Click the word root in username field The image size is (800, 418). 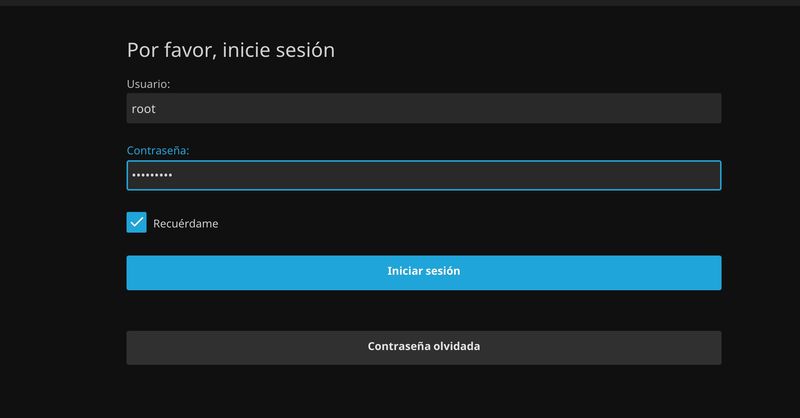[144, 109]
